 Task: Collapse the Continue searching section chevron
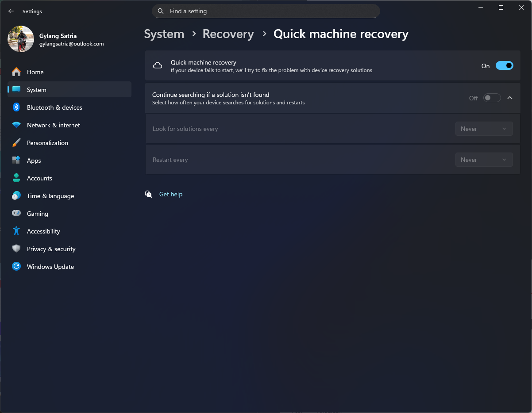coord(510,98)
